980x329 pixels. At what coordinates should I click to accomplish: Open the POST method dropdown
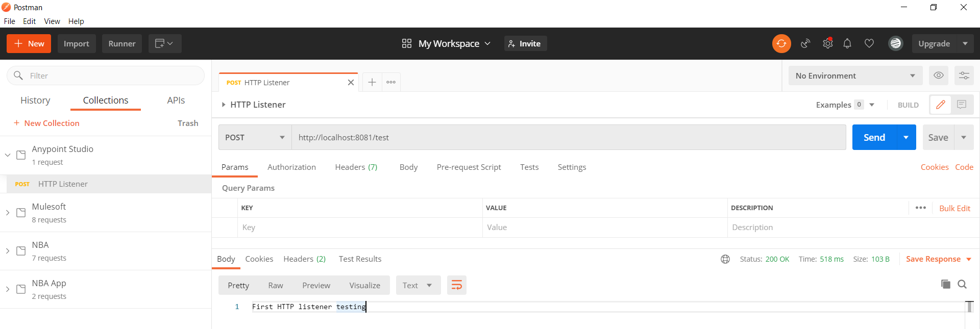pyautogui.click(x=255, y=137)
